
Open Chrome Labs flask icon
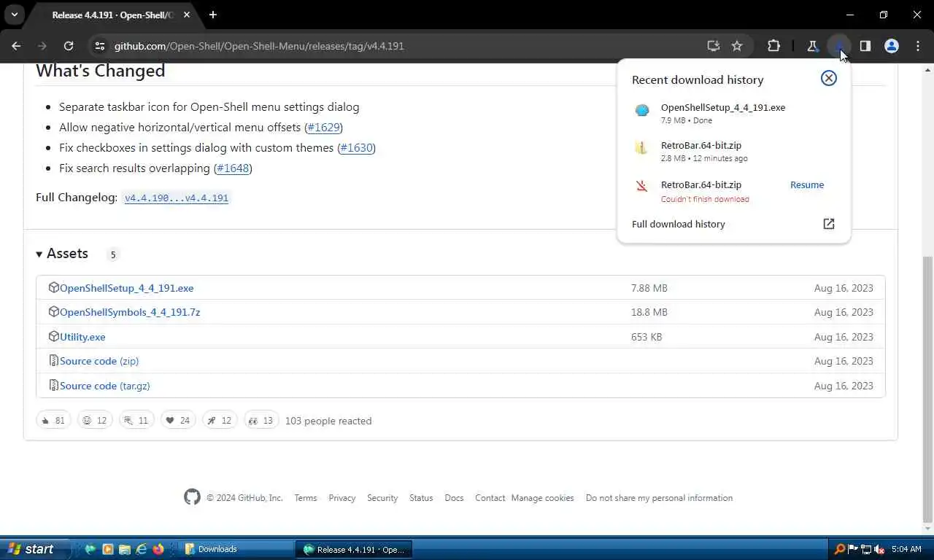812,46
